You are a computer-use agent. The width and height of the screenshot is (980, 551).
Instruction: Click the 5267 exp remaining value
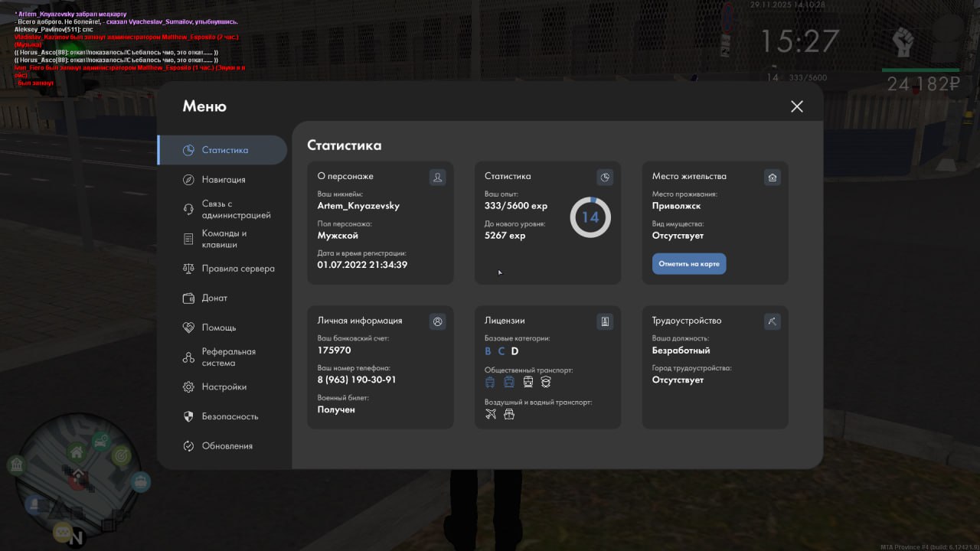pos(505,236)
